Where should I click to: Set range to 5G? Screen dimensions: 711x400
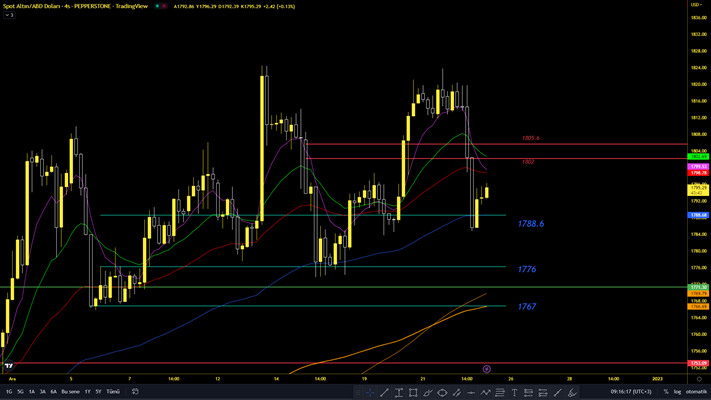[20, 391]
